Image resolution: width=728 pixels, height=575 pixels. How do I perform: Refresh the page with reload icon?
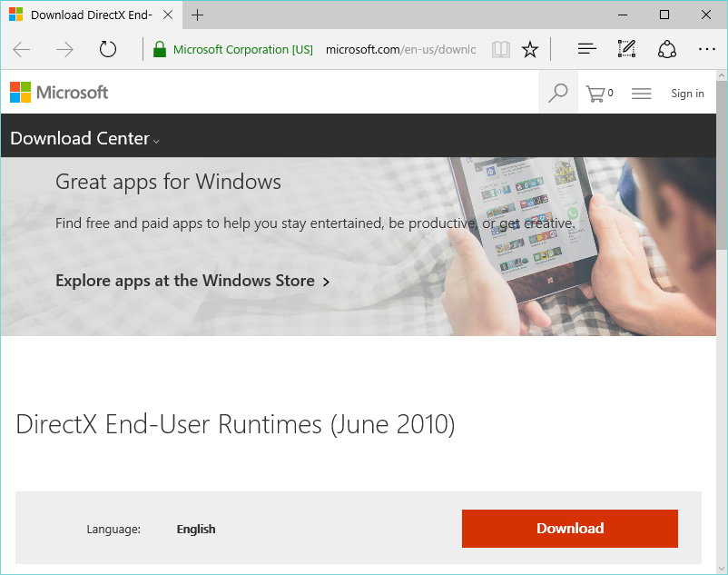(108, 49)
